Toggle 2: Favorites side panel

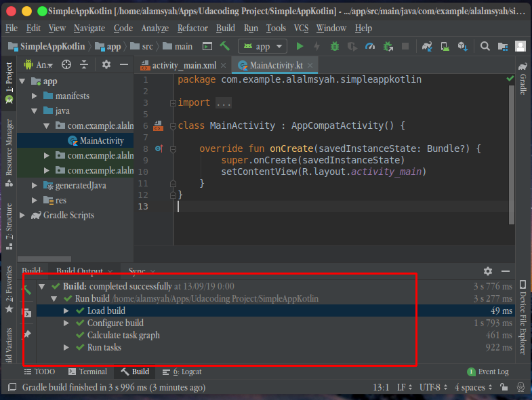click(9, 289)
